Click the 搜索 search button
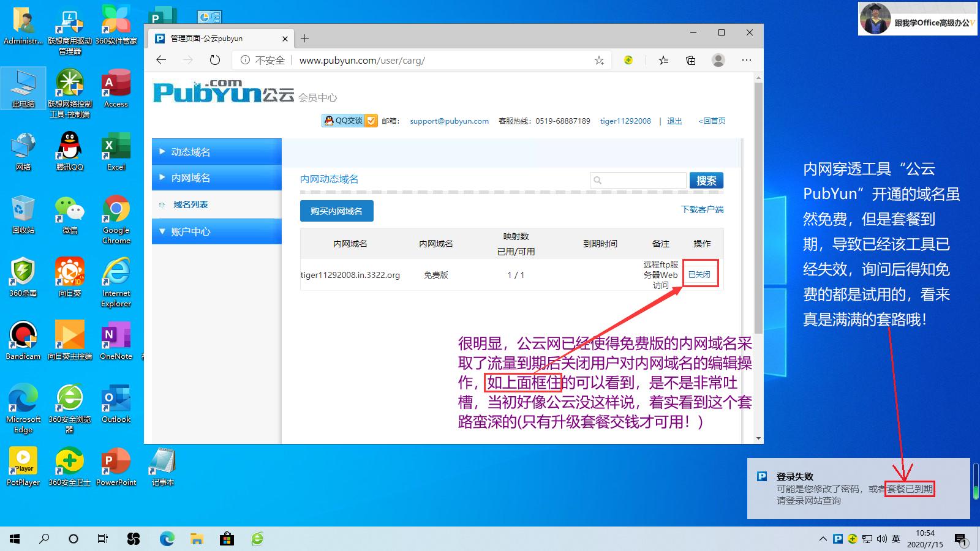Screen dimensions: 980x551 coord(706,180)
